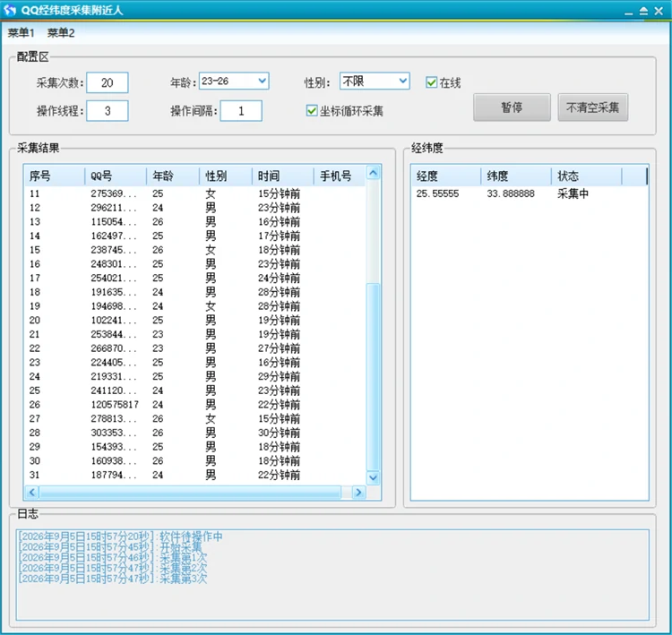Viewport: 672px width, 635px height.
Task: Click log entry 采集第2次
Action: (x=112, y=568)
